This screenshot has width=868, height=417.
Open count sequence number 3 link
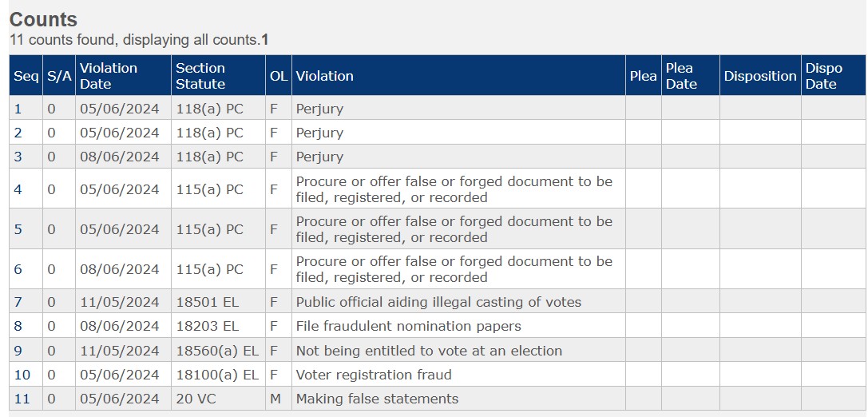(x=18, y=157)
